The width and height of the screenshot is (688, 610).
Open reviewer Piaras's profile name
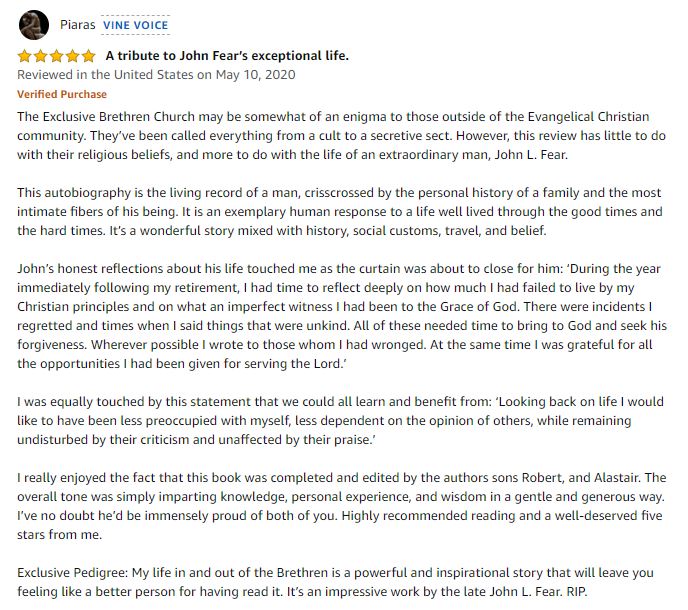(x=76, y=24)
